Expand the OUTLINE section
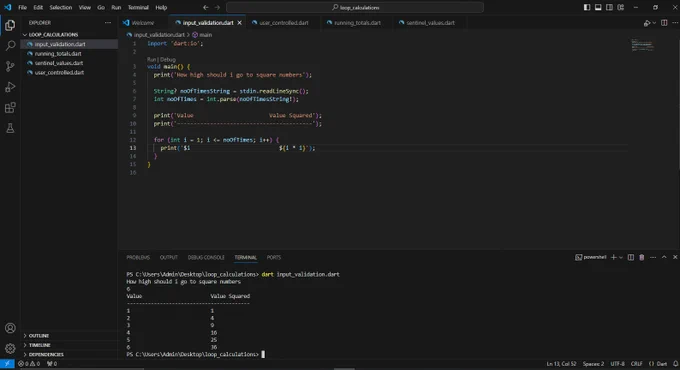Image resolution: width=680 pixels, height=370 pixels. [39, 336]
